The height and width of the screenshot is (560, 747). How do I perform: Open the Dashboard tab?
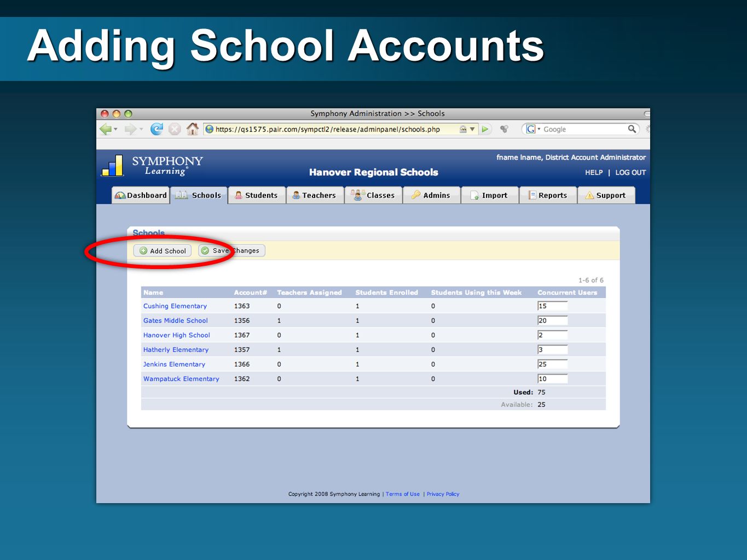coord(141,195)
